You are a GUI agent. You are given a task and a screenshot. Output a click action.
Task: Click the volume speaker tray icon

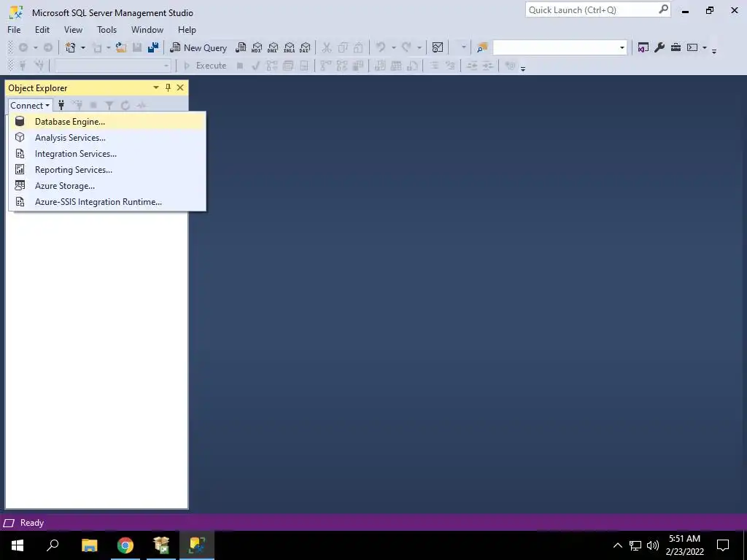[x=653, y=545]
